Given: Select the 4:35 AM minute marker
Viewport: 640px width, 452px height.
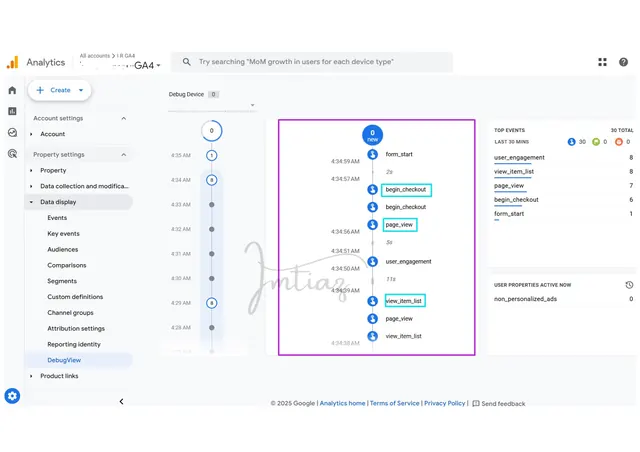Looking at the screenshot, I should point(211,156).
